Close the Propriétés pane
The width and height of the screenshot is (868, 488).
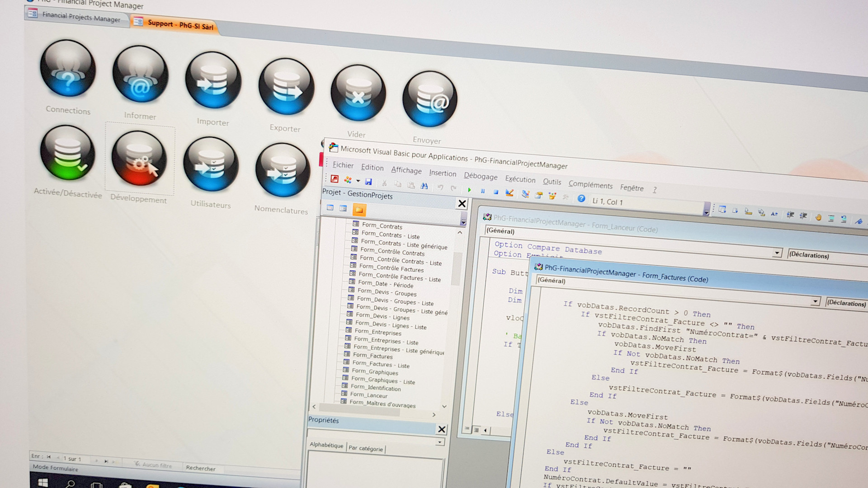pyautogui.click(x=442, y=429)
